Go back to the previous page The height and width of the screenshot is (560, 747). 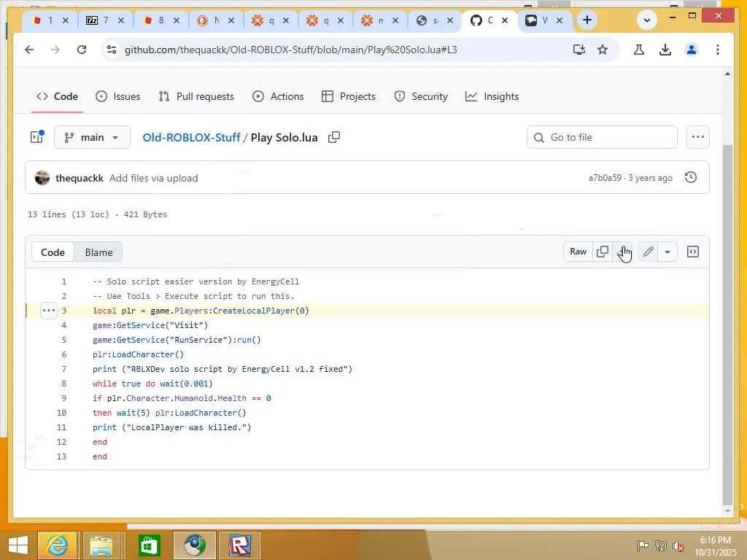coord(29,50)
